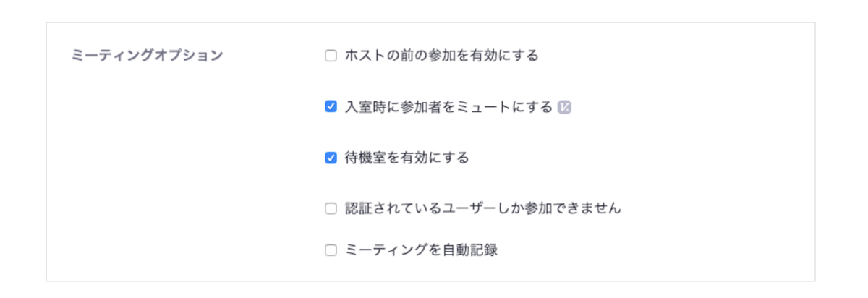868x298 pixels.
Task: Disable the 待機室を有効にする checkbox
Action: [x=331, y=158]
